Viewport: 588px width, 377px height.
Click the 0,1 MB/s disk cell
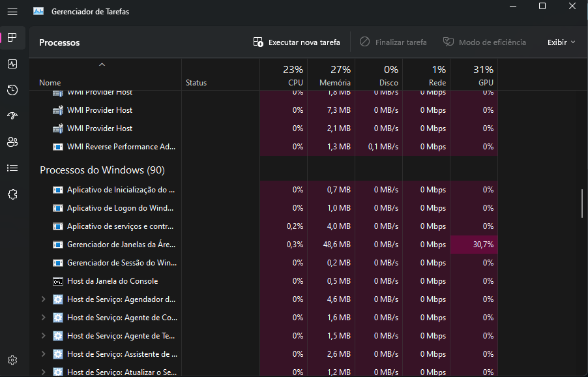tap(379, 147)
